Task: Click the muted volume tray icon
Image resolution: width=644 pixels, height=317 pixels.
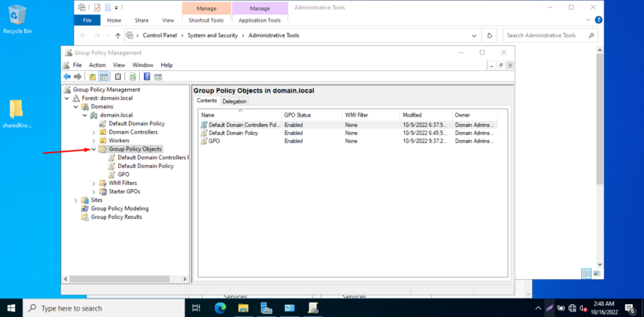Action: [x=584, y=308]
